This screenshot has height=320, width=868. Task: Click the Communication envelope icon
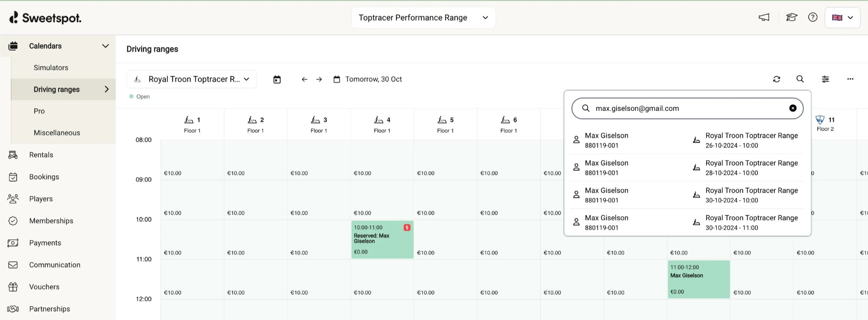pos(13,265)
